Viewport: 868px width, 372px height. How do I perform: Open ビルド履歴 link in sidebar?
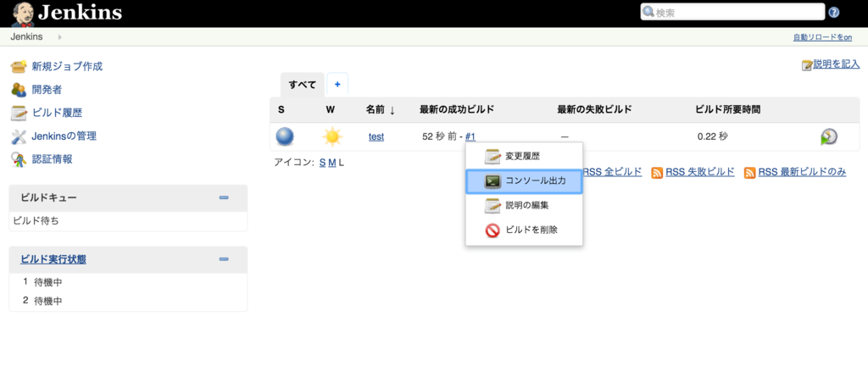click(x=57, y=113)
